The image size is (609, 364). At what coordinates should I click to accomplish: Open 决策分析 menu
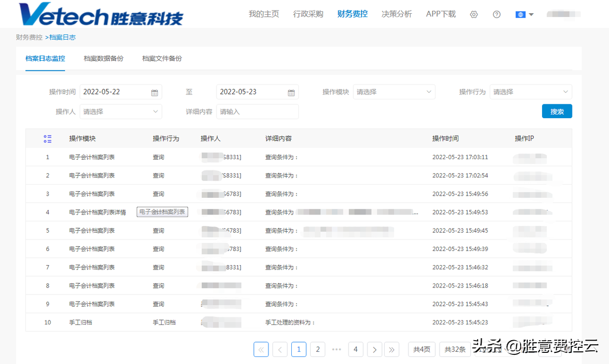pos(397,14)
